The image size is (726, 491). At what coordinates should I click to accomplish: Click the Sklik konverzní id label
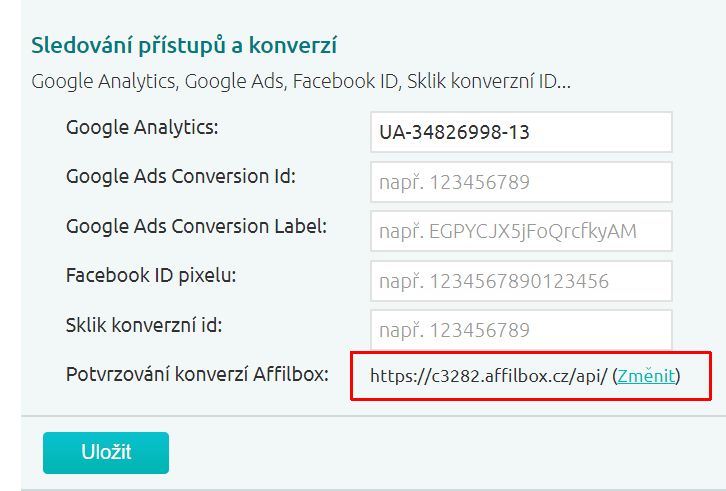click(x=144, y=325)
